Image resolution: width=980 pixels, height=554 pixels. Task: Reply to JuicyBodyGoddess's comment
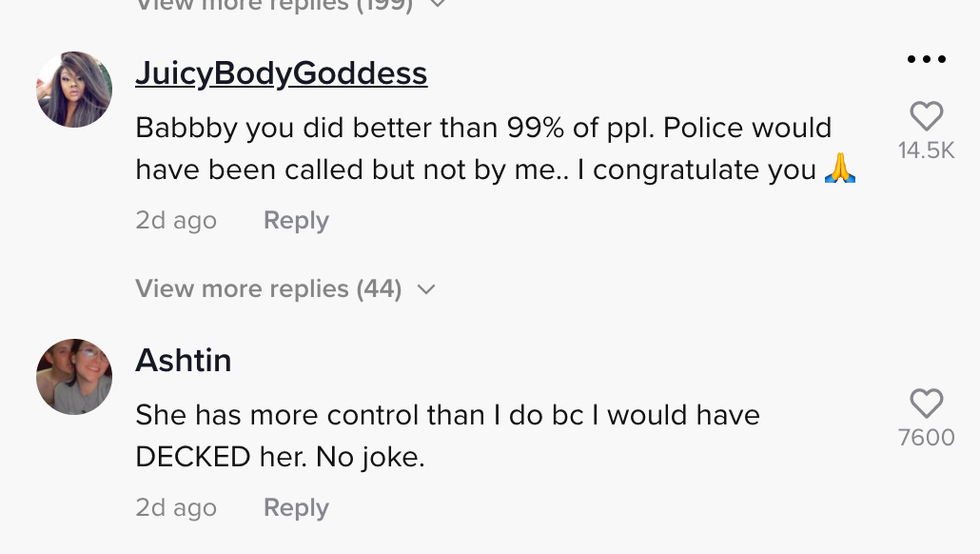coord(295,221)
